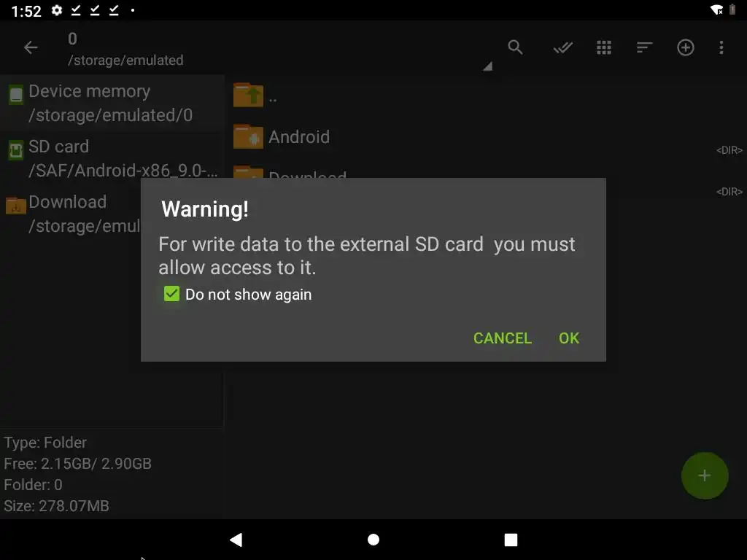The image size is (747, 560).
Task: Open the Android folder
Action: (298, 136)
